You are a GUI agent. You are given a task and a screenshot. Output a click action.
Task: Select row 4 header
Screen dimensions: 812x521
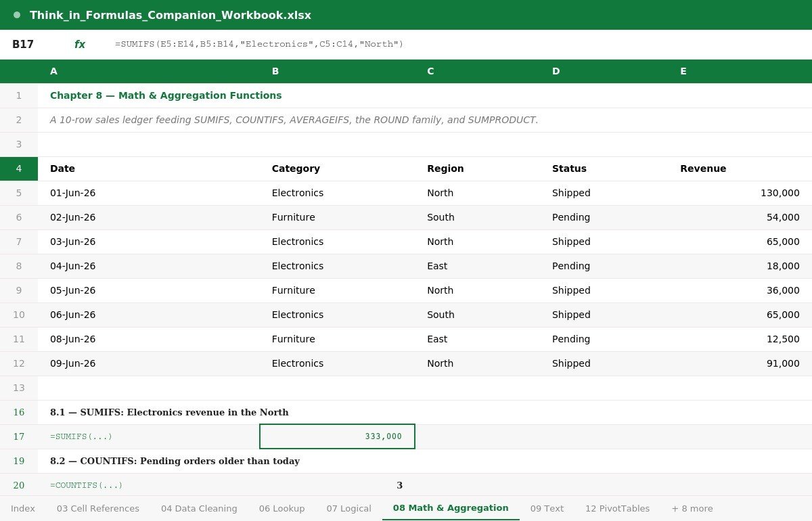(19, 168)
